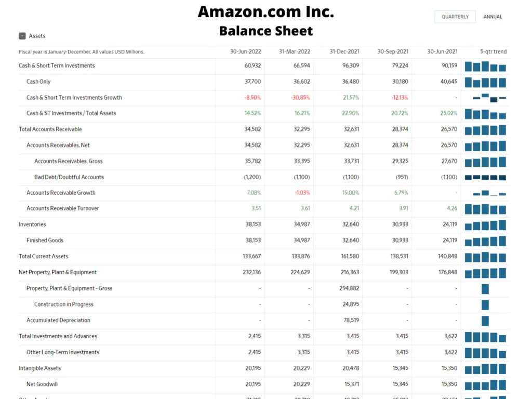This screenshot has height=399, width=532.
Task: Collapse the Assets section minus icon
Action: pyautogui.click(x=22, y=36)
